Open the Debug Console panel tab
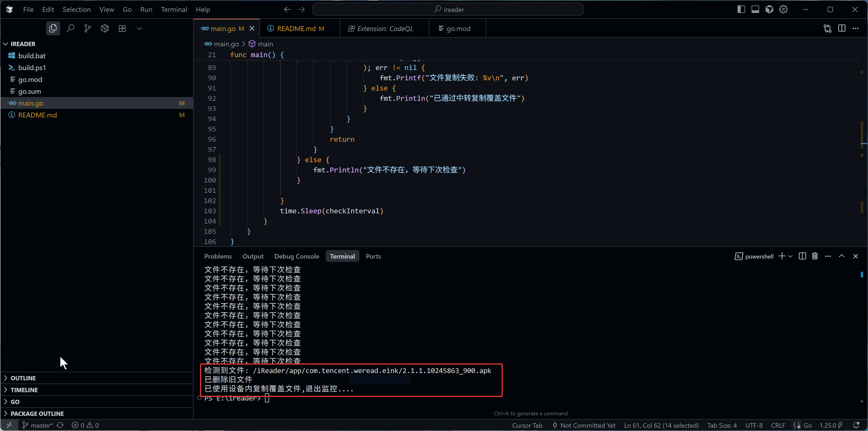 point(296,256)
